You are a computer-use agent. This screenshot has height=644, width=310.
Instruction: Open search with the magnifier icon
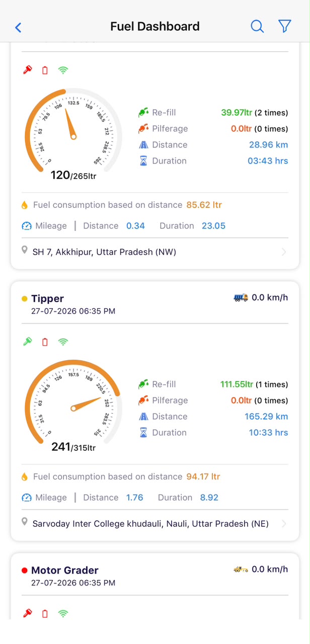tap(257, 27)
